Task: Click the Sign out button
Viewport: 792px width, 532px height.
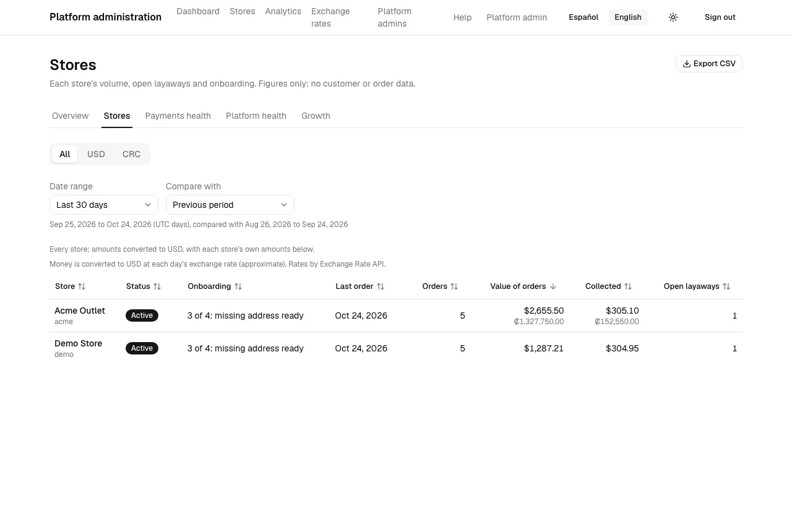Action: (720, 17)
